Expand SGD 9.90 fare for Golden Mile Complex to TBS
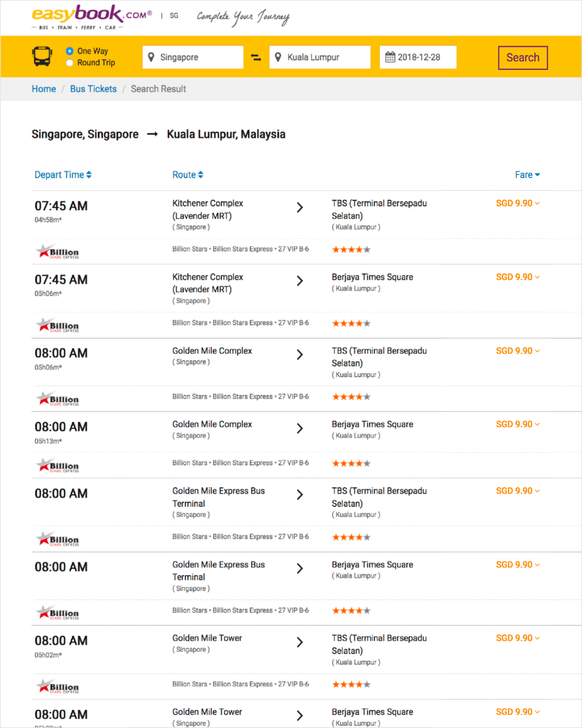Screen dimensions: 582x728 coord(518,350)
